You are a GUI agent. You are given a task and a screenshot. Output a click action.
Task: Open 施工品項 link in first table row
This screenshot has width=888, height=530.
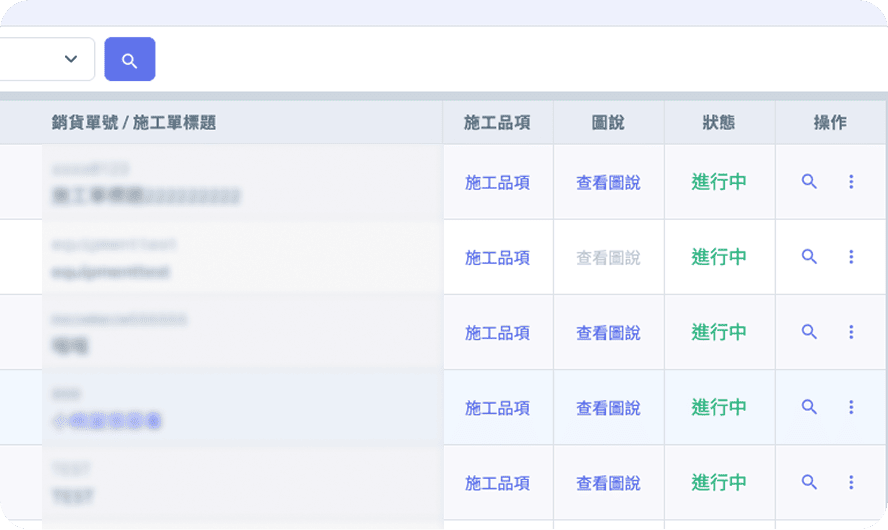[x=497, y=182]
